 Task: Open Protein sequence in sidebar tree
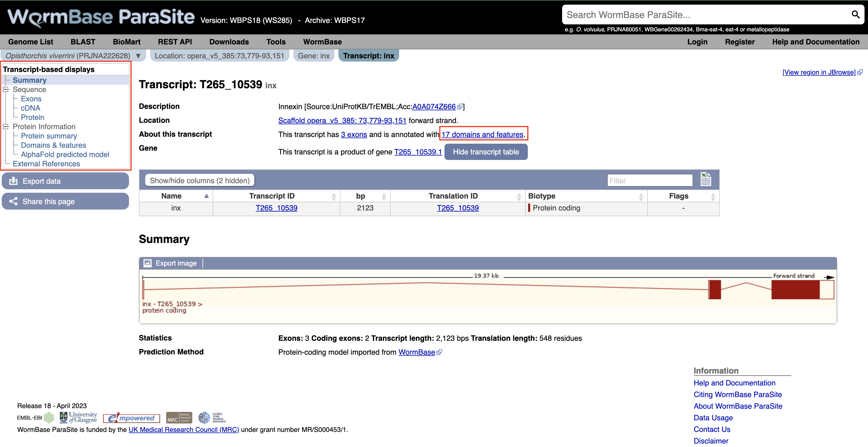coord(32,117)
